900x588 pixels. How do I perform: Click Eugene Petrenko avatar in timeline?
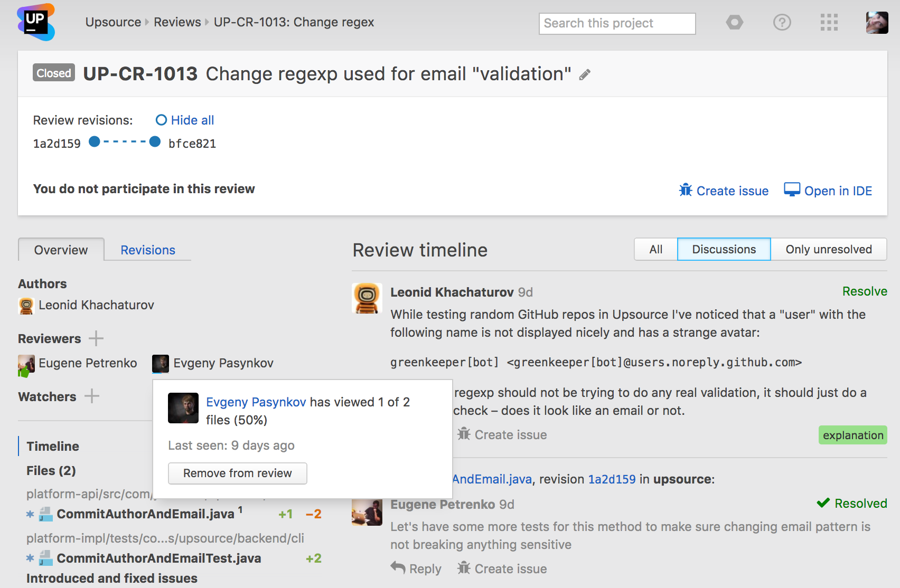click(x=367, y=513)
